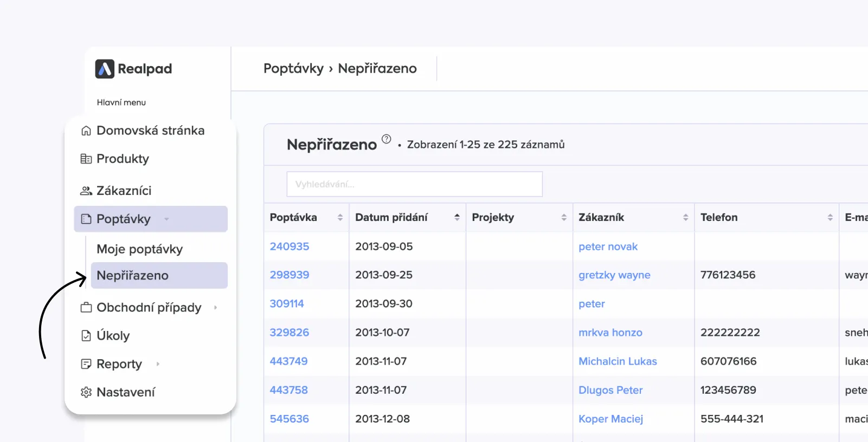The height and width of the screenshot is (442, 868).
Task: Sort by the Zákazník column arrows
Action: point(685,217)
